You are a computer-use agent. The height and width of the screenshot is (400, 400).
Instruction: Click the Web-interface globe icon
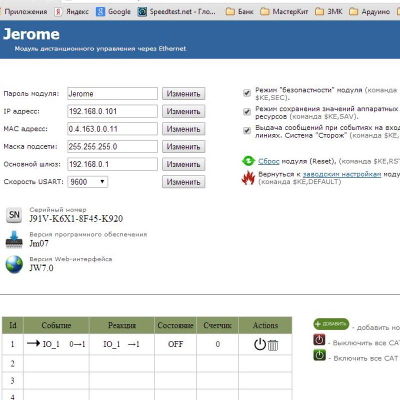[14, 264]
